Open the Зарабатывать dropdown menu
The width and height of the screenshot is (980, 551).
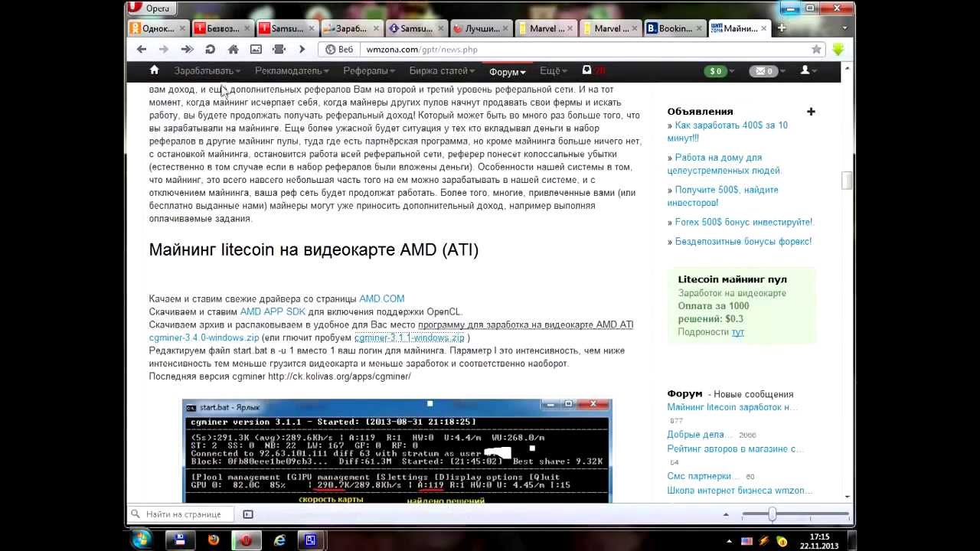pos(207,71)
